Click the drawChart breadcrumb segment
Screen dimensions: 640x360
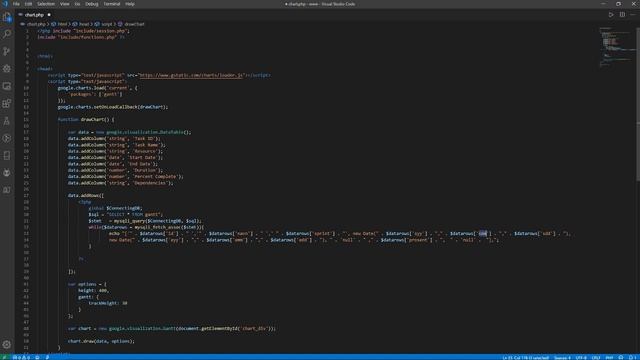134,24
